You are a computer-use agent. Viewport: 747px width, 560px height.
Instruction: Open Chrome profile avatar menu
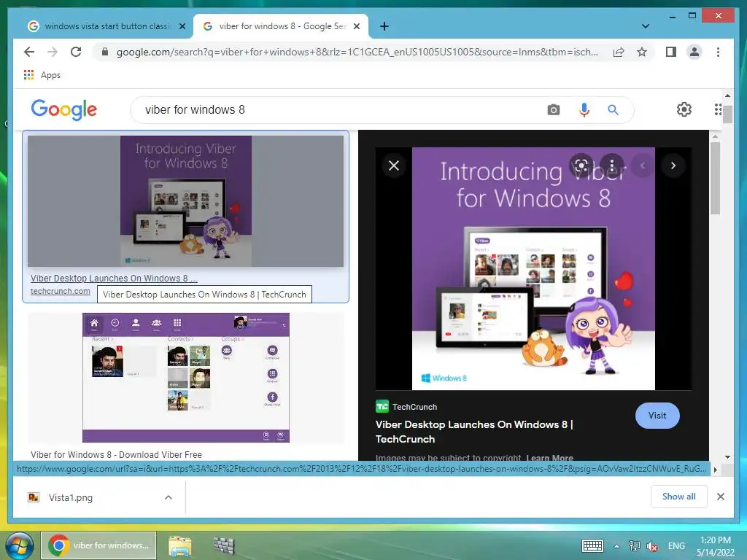pos(694,52)
